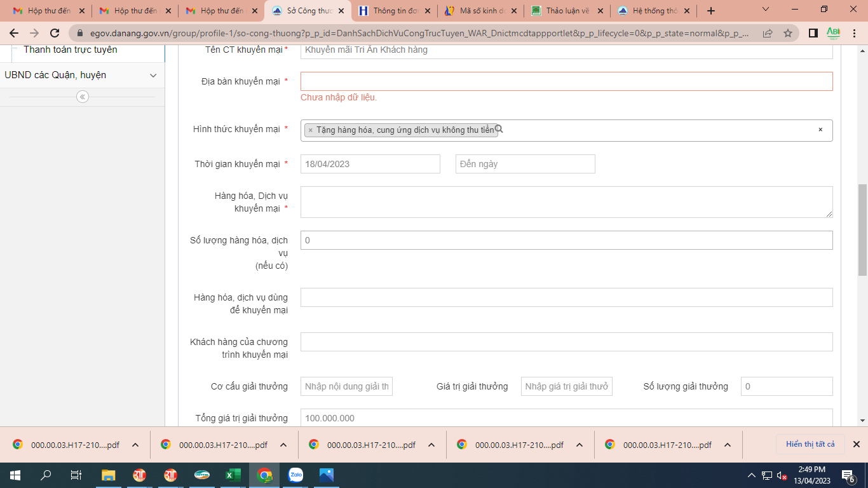Click the search magnifier in Hình thức field

pos(499,129)
